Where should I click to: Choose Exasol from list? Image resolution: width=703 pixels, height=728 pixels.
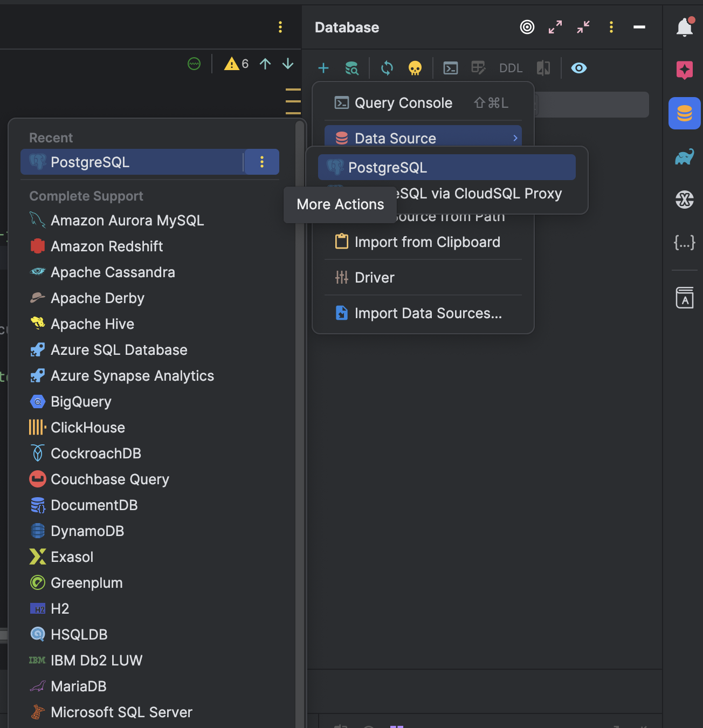tap(150, 557)
